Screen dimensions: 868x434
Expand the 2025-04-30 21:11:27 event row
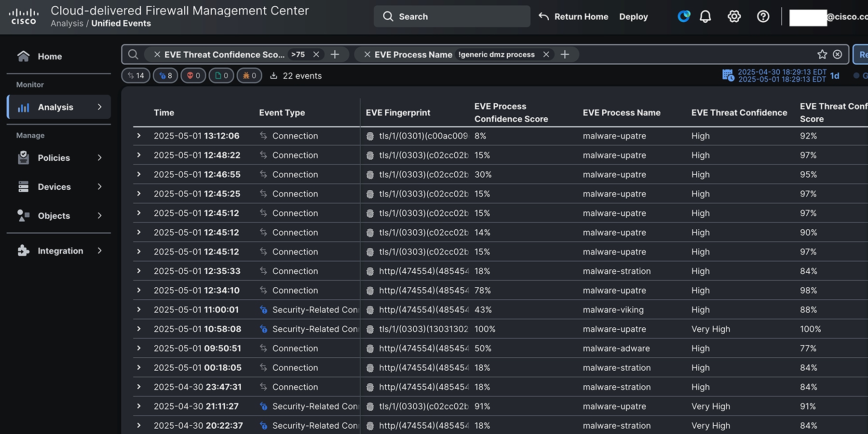[x=139, y=406]
